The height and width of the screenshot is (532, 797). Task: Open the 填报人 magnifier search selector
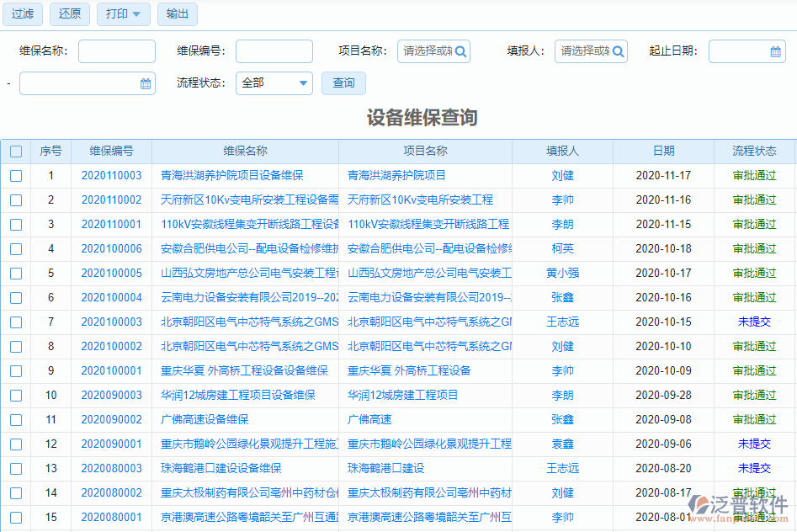(618, 51)
